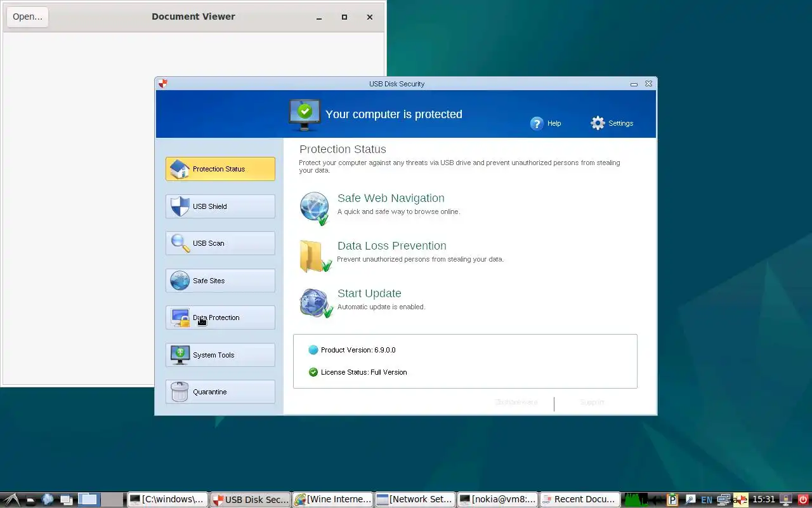
Task: Click the Safe Web Navigation globe icon
Action: point(315,208)
